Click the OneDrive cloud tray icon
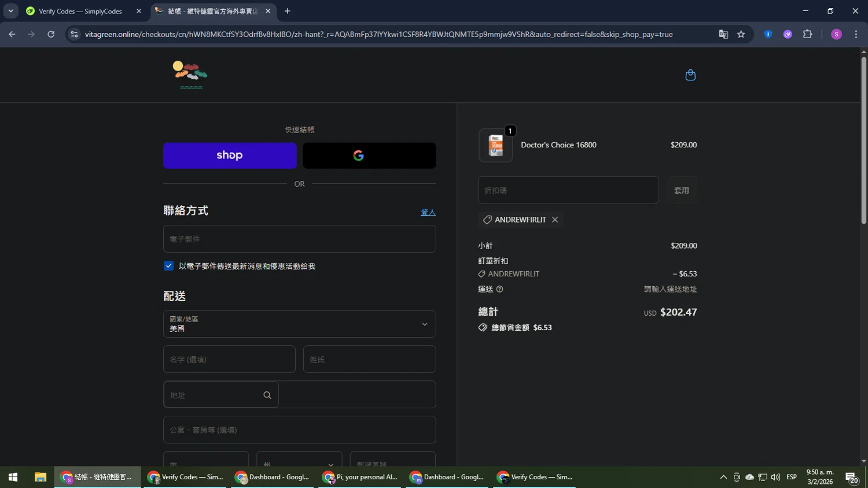Viewport: 868px width, 488px height. click(749, 477)
